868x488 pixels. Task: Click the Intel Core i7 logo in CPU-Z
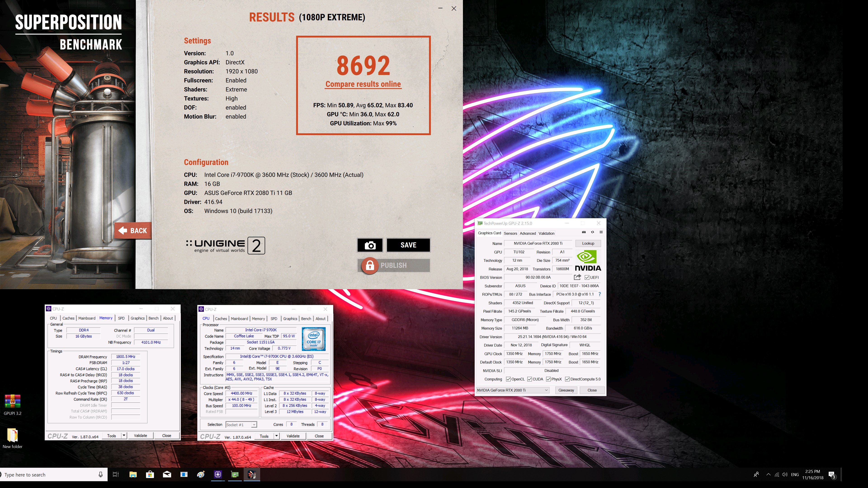pos(313,339)
